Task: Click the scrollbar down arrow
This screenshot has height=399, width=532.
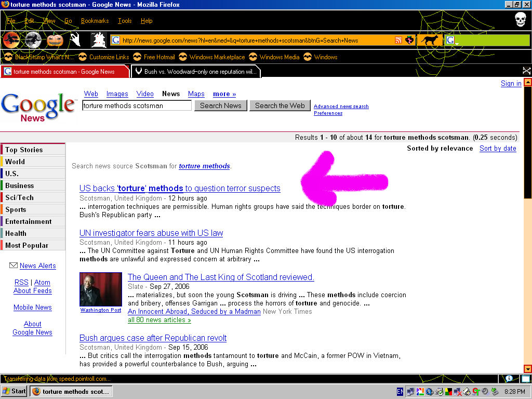Action: pyautogui.click(x=528, y=369)
